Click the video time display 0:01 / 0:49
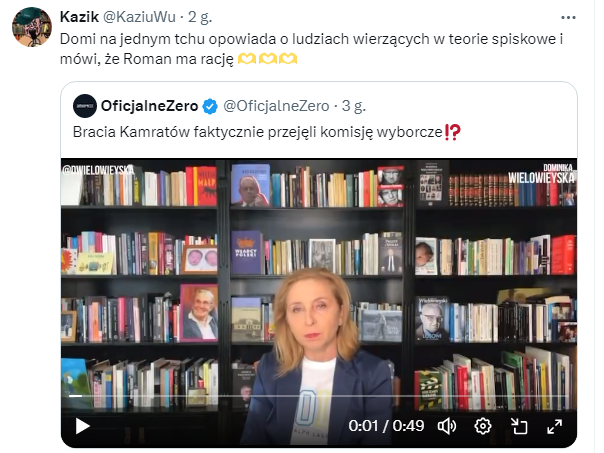Image resolution: width=604 pixels, height=453 pixels. coord(386,426)
